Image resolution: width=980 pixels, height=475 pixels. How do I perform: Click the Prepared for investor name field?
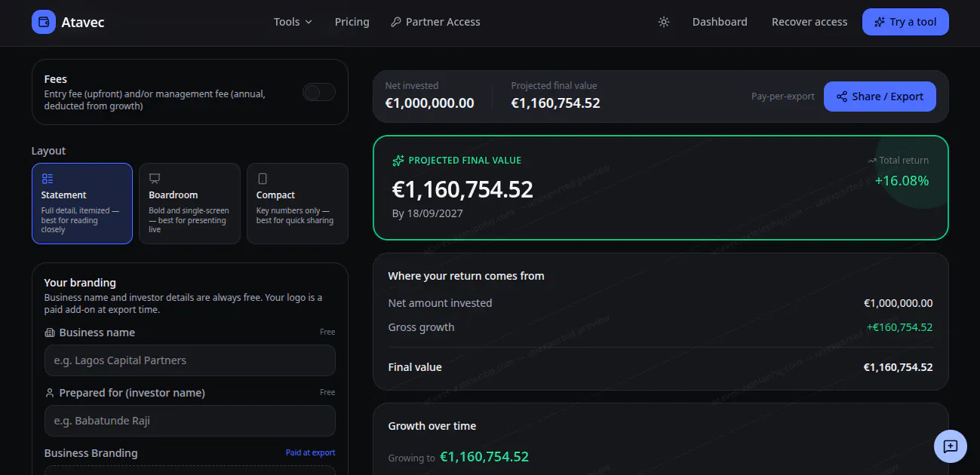point(190,421)
